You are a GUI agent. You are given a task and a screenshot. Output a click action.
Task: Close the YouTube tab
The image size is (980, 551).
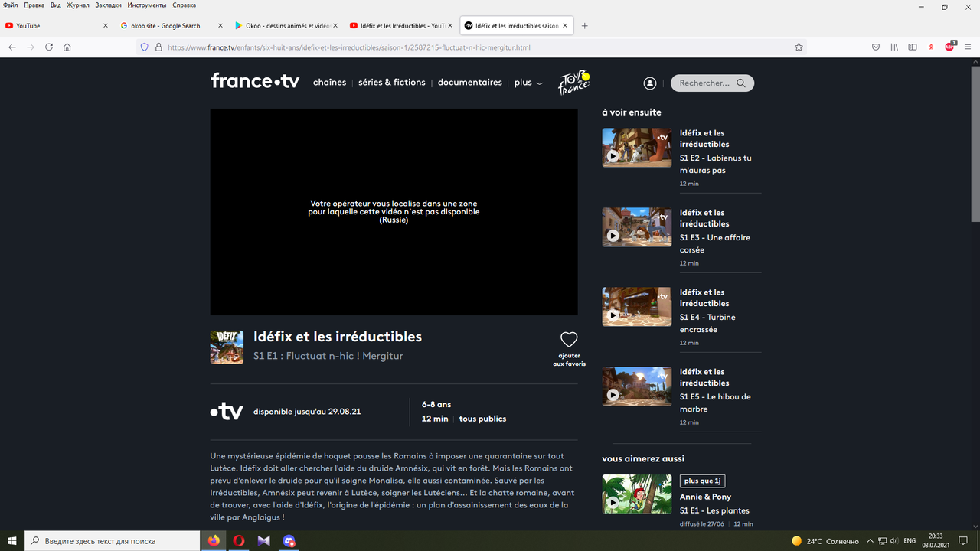coord(106,25)
